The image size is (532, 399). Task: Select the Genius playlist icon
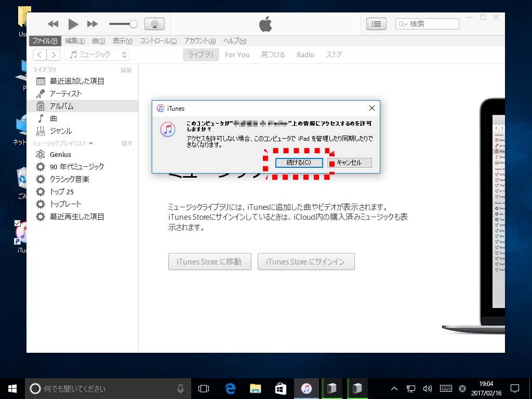click(x=41, y=154)
